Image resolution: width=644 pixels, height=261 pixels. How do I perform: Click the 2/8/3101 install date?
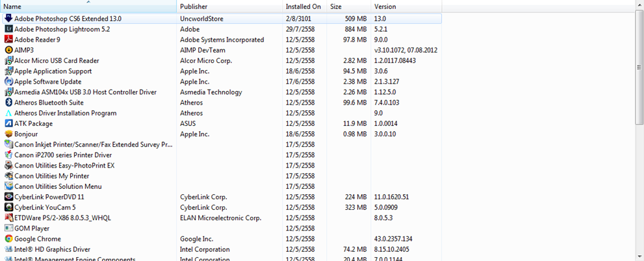[298, 19]
